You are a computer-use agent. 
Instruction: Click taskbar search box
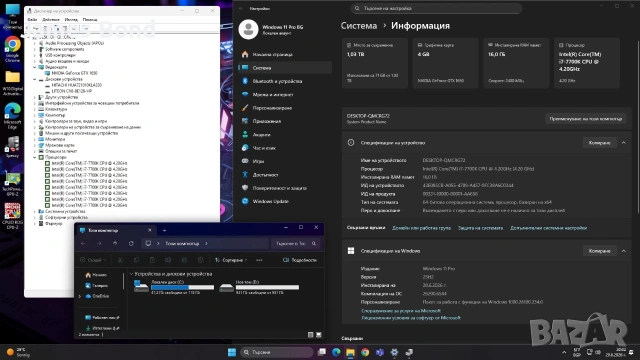click(x=277, y=352)
